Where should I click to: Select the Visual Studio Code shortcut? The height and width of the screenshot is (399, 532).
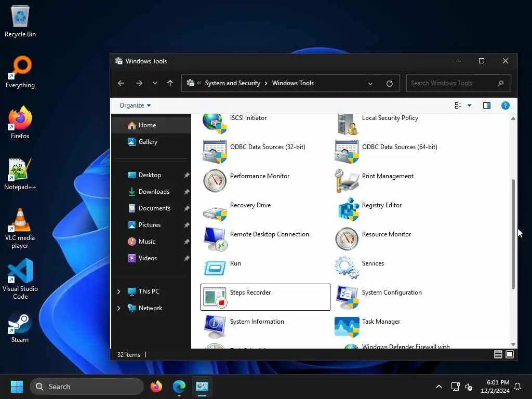coord(20,279)
